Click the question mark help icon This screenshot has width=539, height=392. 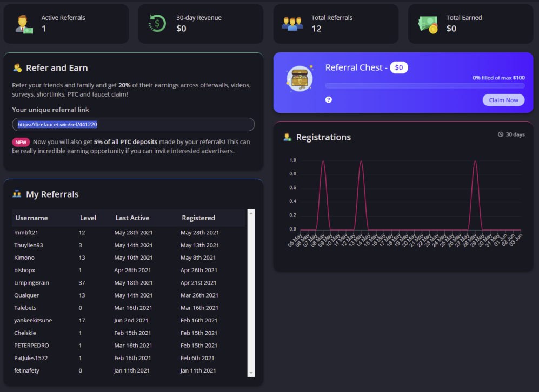pos(329,100)
